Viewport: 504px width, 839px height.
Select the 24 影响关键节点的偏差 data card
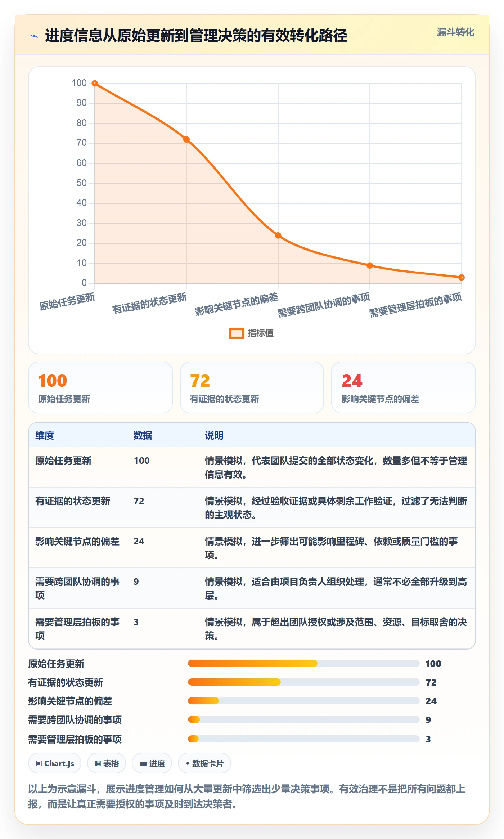click(404, 387)
